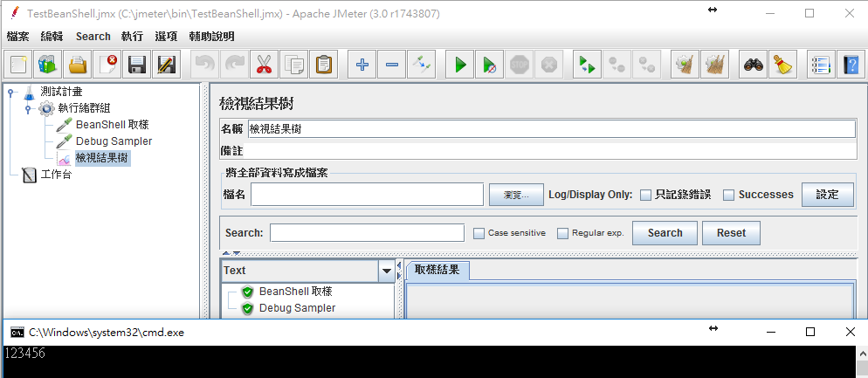868x378 pixels.
Task: Click the 名稱 name input field
Action: tap(551, 129)
